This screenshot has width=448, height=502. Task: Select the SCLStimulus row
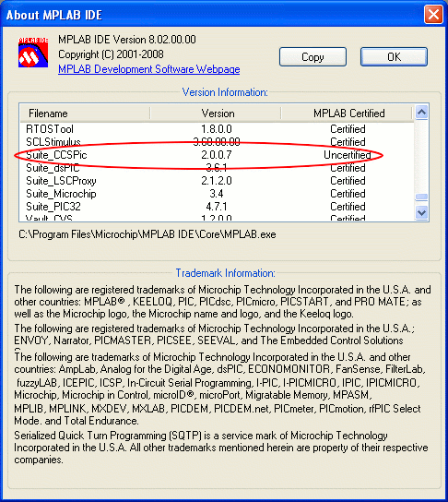217,142
